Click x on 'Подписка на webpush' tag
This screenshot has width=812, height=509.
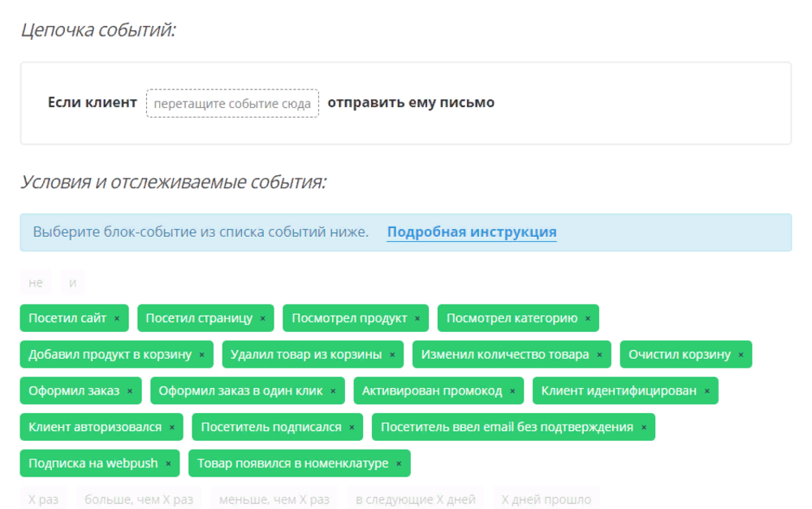pos(168,464)
